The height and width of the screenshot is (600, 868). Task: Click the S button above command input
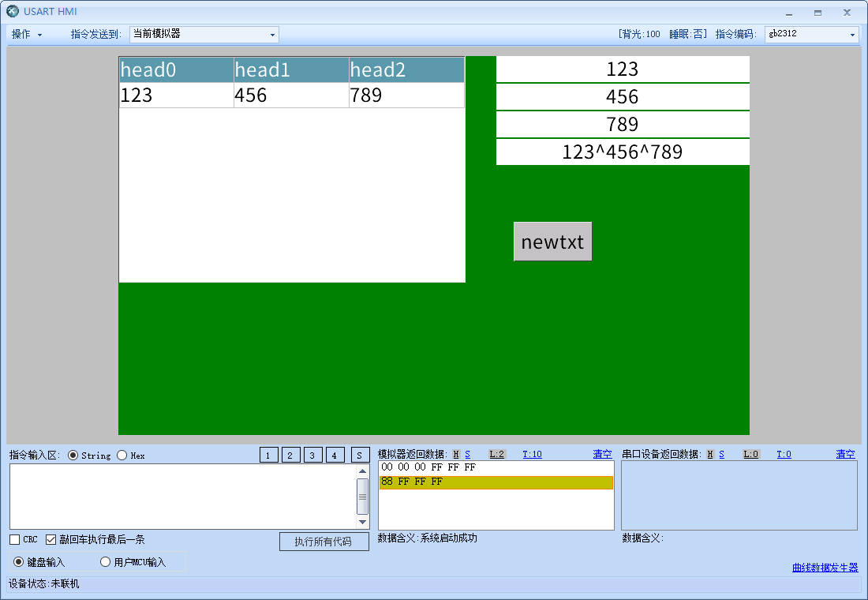pyautogui.click(x=360, y=455)
